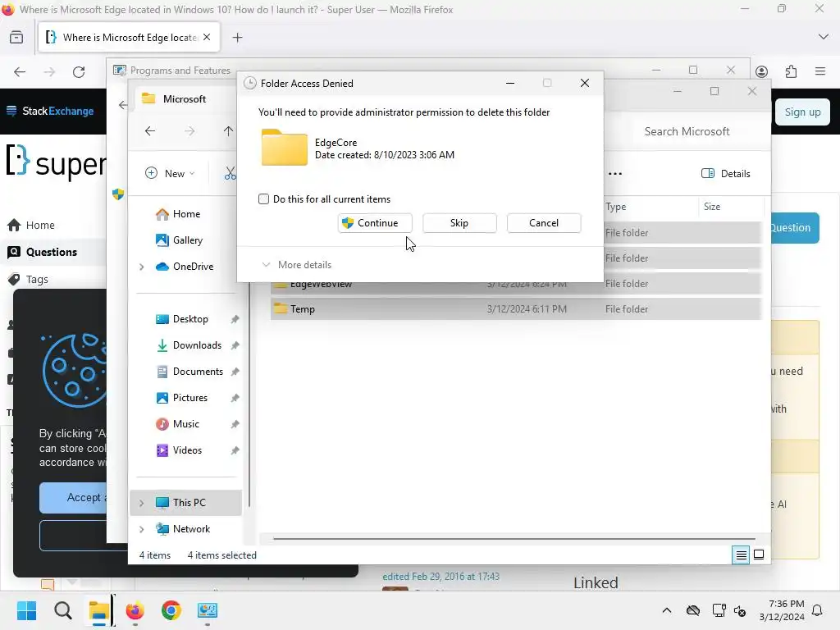The image size is (840, 630).
Task: Click Continue in Folder Access Denied dialog
Action: click(x=374, y=223)
